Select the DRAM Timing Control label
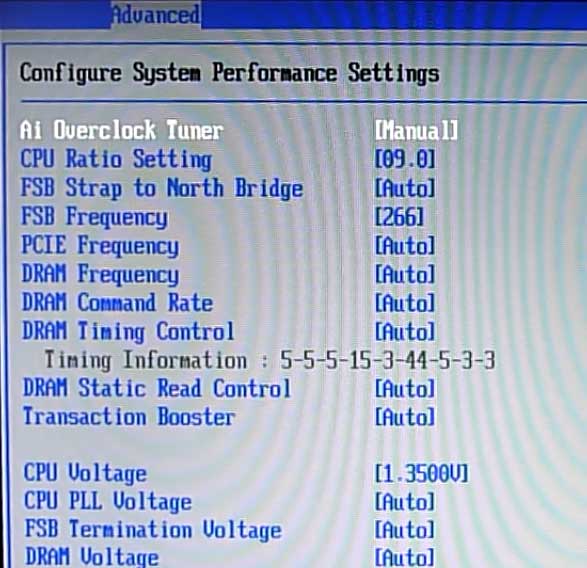This screenshot has width=587, height=568. (x=128, y=332)
